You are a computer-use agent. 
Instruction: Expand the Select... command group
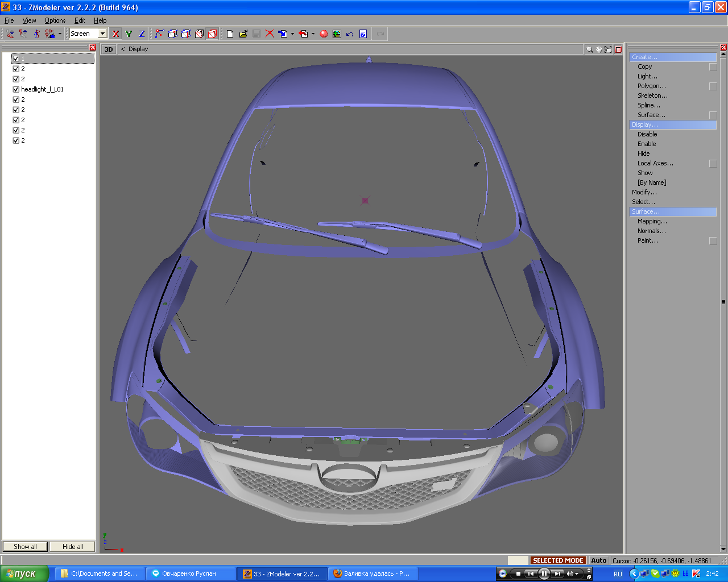point(643,202)
